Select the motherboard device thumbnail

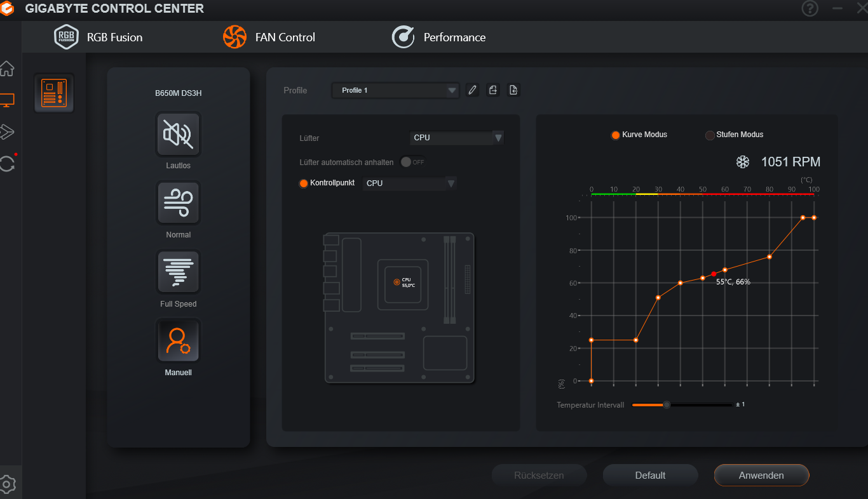(x=54, y=93)
